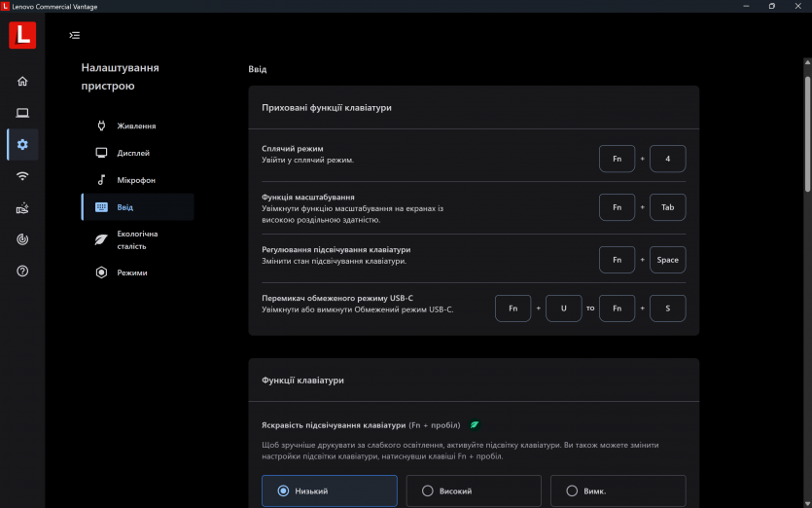Go to the Мікрофон section
The width and height of the screenshot is (812, 508).
[136, 180]
